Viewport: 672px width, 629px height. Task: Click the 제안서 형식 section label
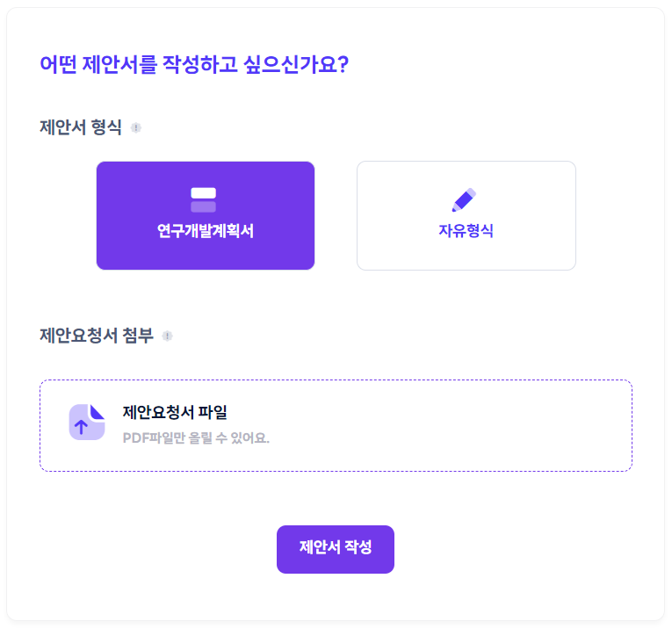(x=81, y=127)
